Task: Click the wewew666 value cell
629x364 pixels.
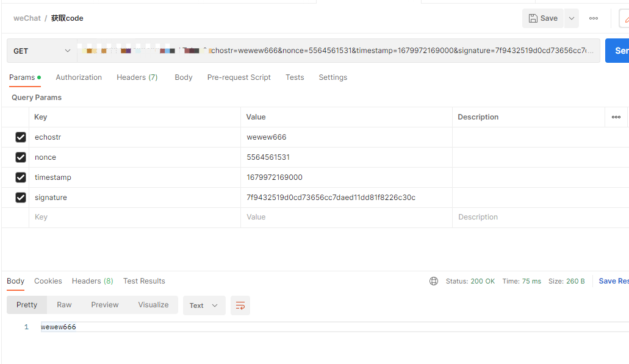Action: click(347, 137)
